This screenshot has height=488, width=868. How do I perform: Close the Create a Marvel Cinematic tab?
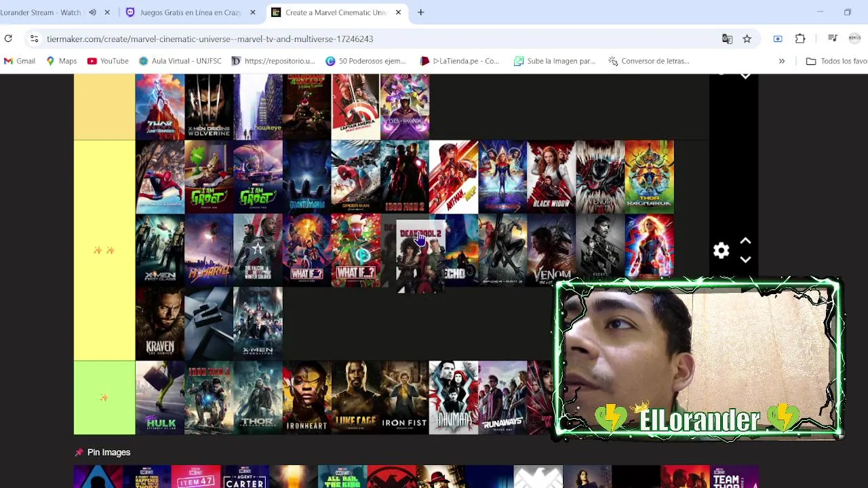coord(398,12)
